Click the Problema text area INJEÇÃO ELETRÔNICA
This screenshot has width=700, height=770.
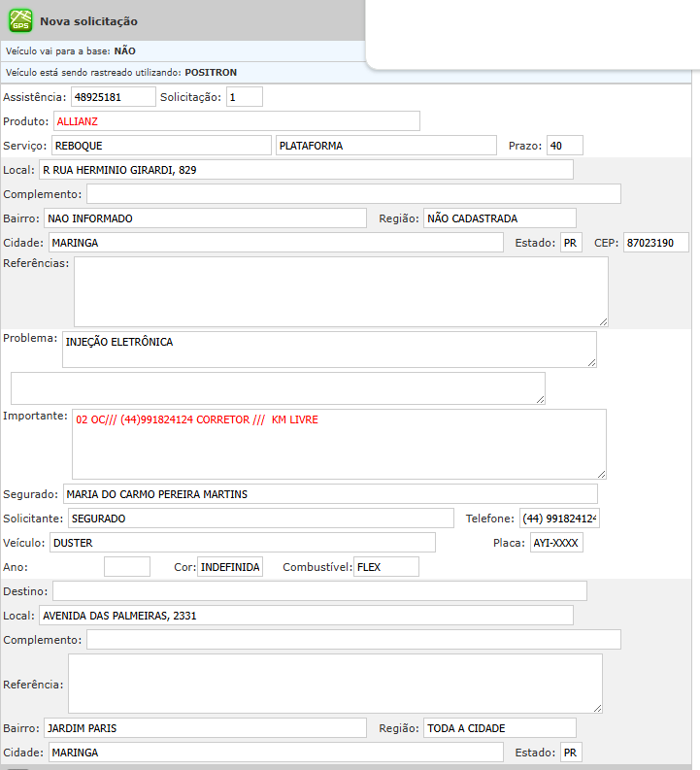pyautogui.click(x=328, y=350)
